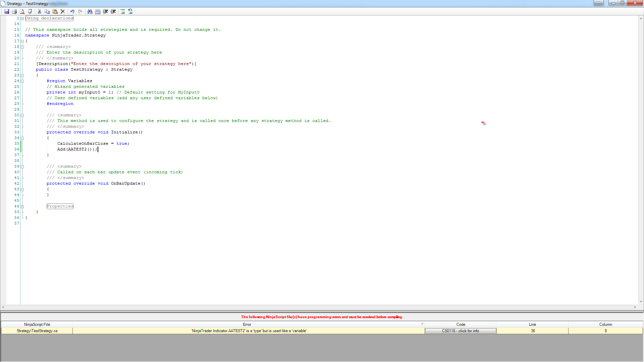Click the Paste clipboard icon
The image size is (644, 362).
(55, 11)
